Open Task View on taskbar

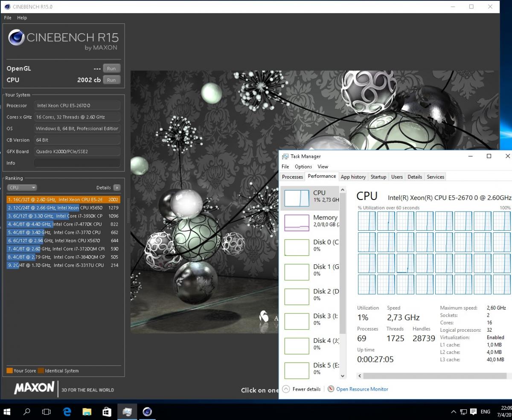coord(47,411)
